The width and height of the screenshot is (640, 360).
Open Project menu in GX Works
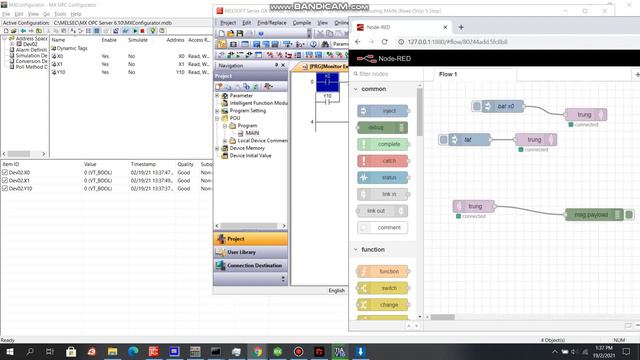click(x=228, y=23)
